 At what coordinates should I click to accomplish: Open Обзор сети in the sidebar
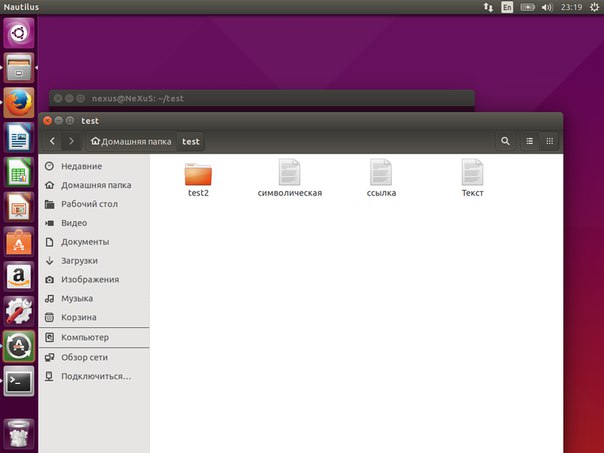click(94, 357)
